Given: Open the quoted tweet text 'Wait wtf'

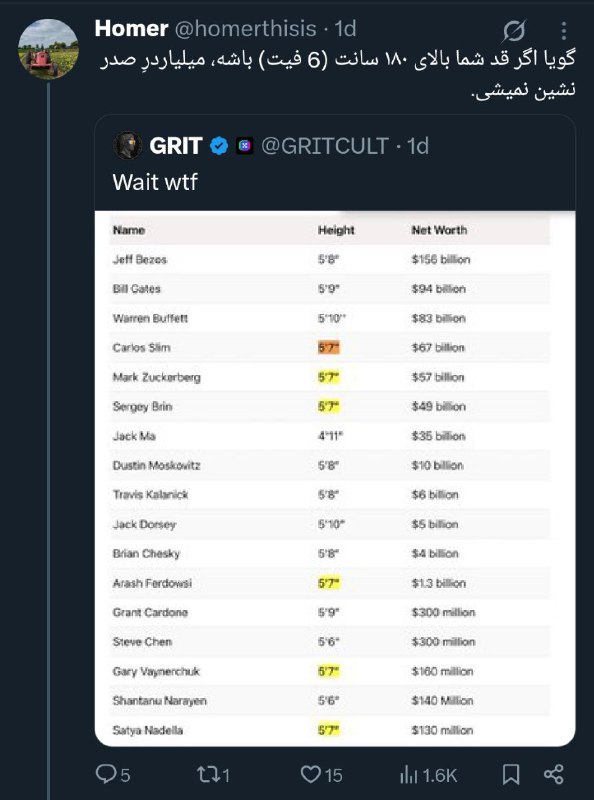Looking at the screenshot, I should click(x=155, y=182).
